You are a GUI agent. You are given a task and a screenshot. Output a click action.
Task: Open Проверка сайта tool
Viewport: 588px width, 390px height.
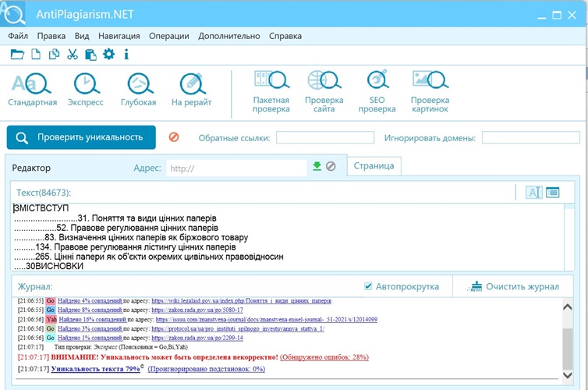coord(324,92)
